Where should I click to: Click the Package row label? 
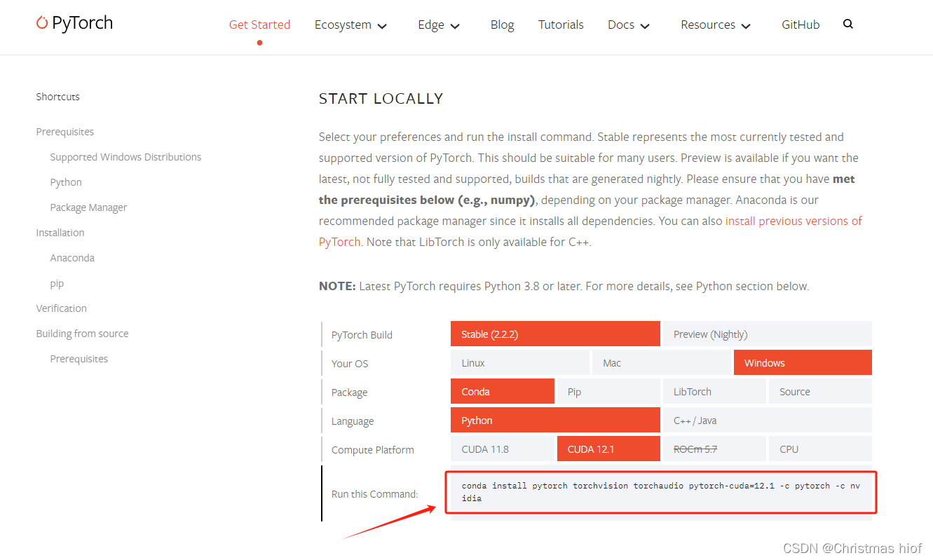pyautogui.click(x=349, y=392)
